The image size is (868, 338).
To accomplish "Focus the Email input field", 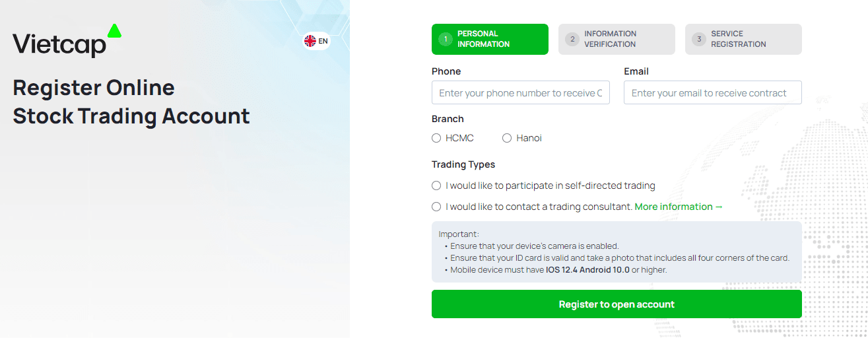I will [713, 92].
